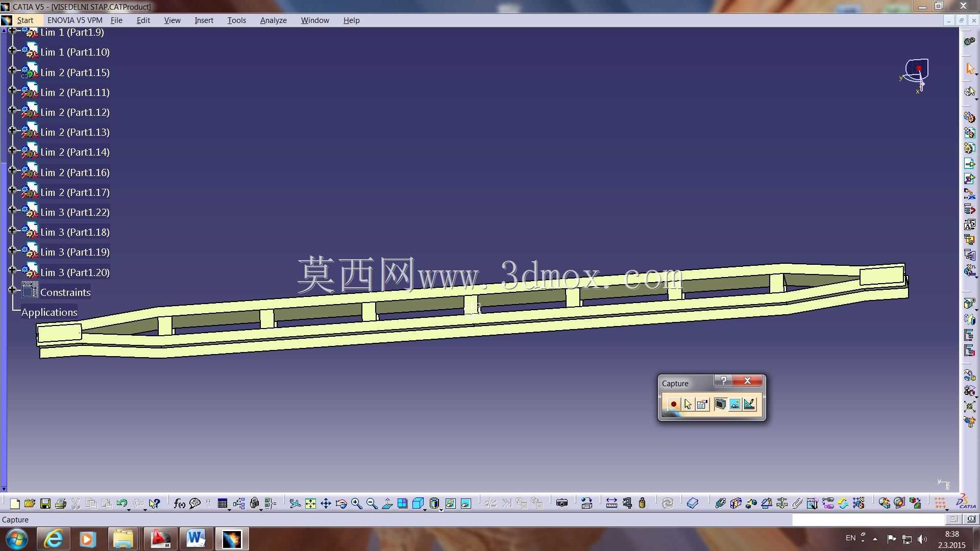The height and width of the screenshot is (551, 980).
Task: Click the compass at top right
Action: click(x=915, y=76)
